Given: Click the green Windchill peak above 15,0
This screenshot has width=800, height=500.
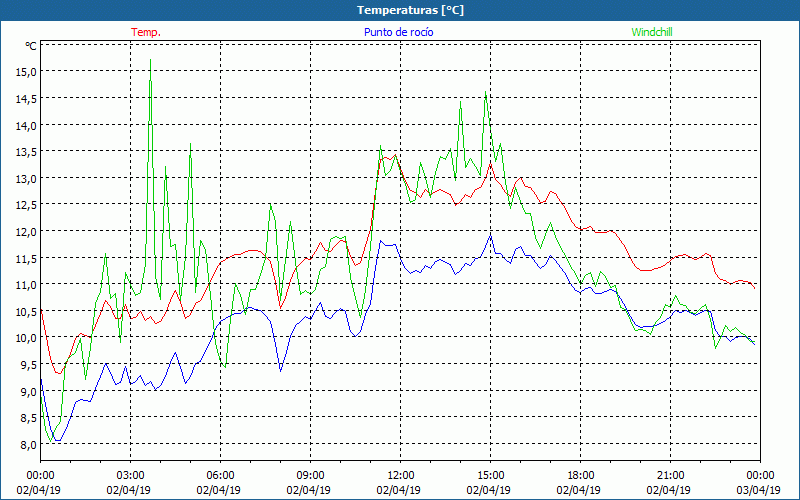Looking at the screenshot, I should coord(150,60).
